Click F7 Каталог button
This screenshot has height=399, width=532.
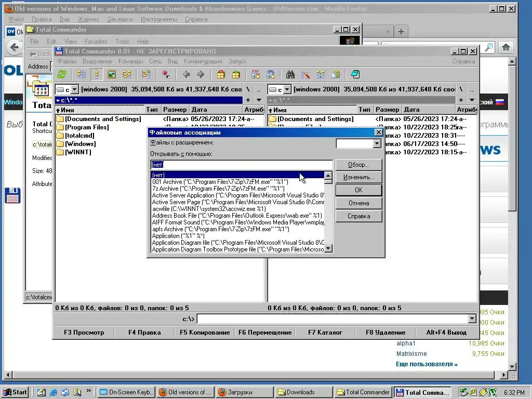tap(325, 332)
